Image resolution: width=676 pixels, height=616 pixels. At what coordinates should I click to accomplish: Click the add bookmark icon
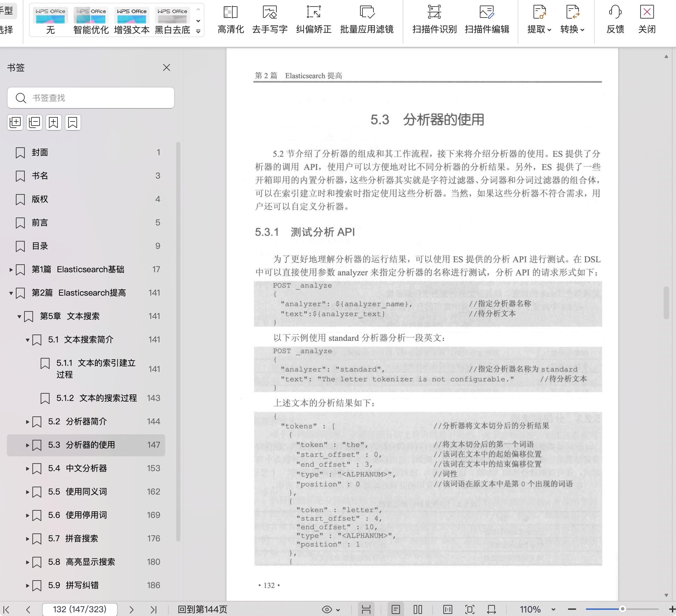[x=53, y=123]
